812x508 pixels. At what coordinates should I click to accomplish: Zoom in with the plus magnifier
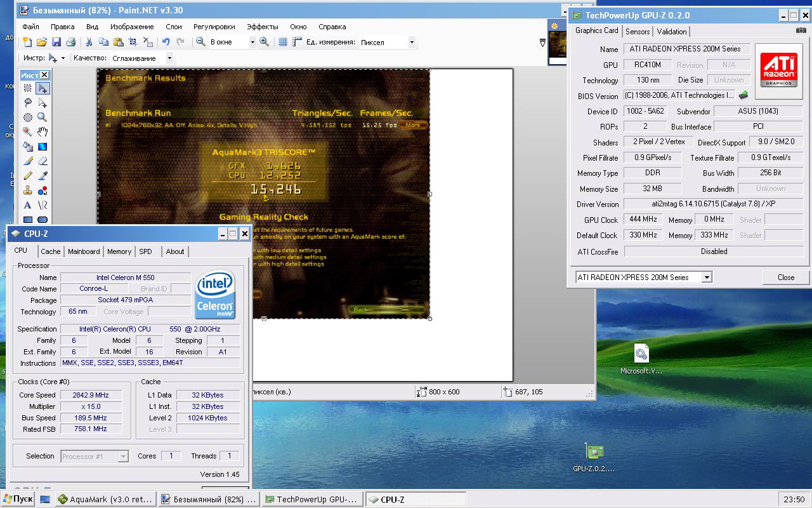[x=264, y=42]
